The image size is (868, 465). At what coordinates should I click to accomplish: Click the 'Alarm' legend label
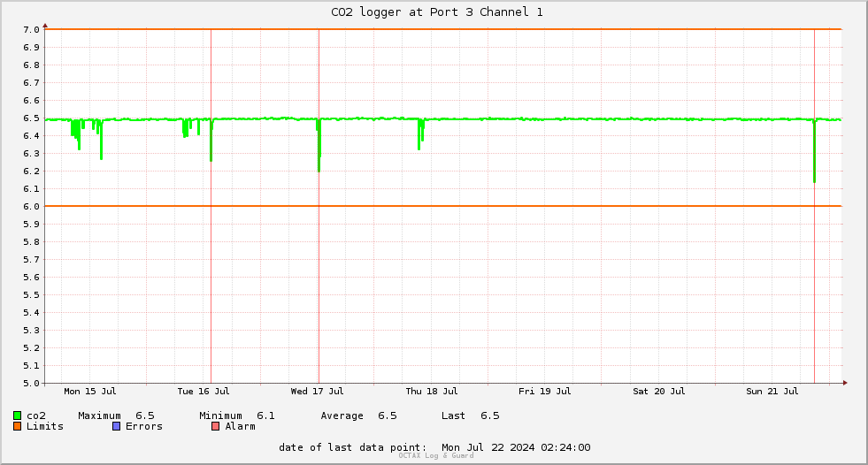[x=241, y=426]
